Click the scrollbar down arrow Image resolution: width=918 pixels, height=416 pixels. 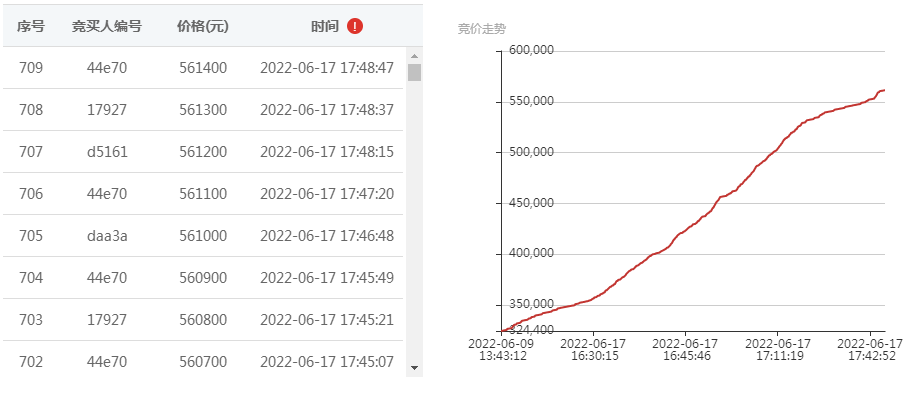click(415, 367)
